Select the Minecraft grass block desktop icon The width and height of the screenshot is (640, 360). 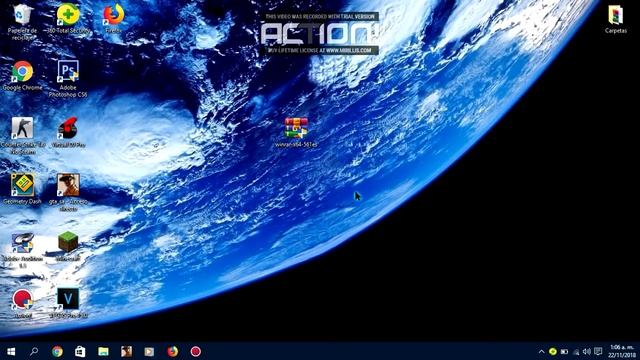(x=68, y=247)
